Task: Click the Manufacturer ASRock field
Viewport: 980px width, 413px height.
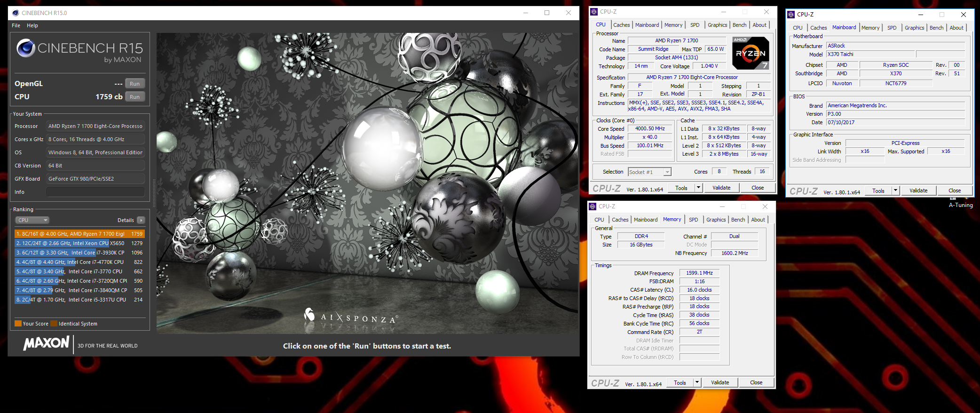Action: [x=896, y=46]
